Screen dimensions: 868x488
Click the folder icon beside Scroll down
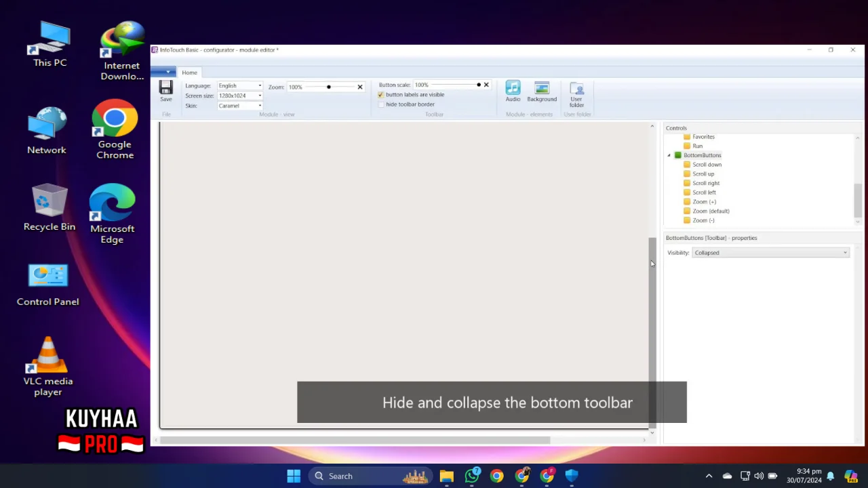tap(687, 165)
